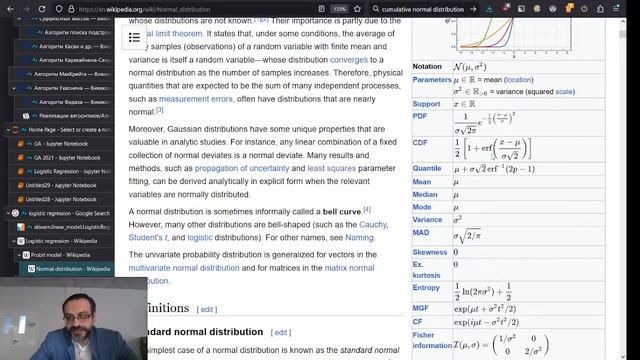Click the address bar URL

144,9
